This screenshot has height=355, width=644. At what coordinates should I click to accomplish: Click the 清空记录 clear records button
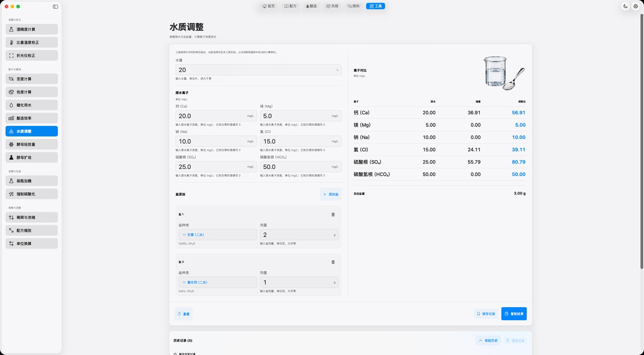click(x=515, y=340)
